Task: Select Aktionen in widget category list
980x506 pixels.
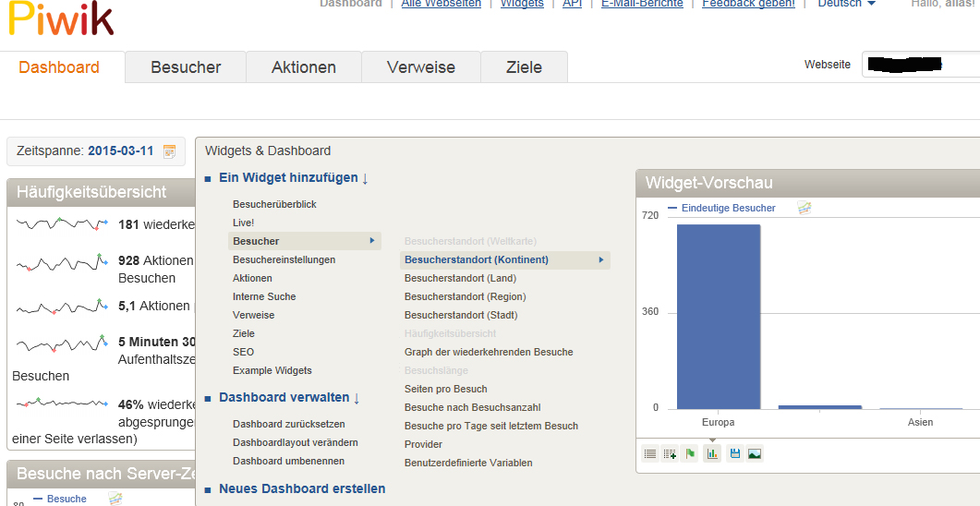Action: pos(252,278)
